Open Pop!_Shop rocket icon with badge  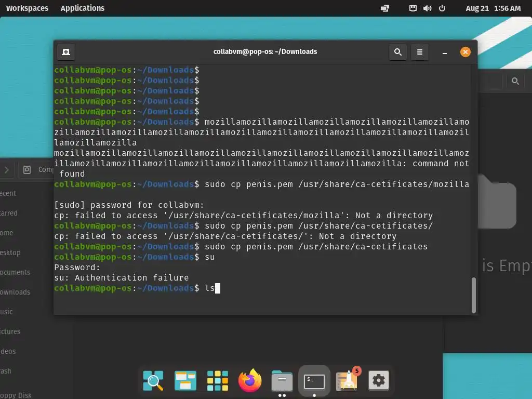click(347, 380)
